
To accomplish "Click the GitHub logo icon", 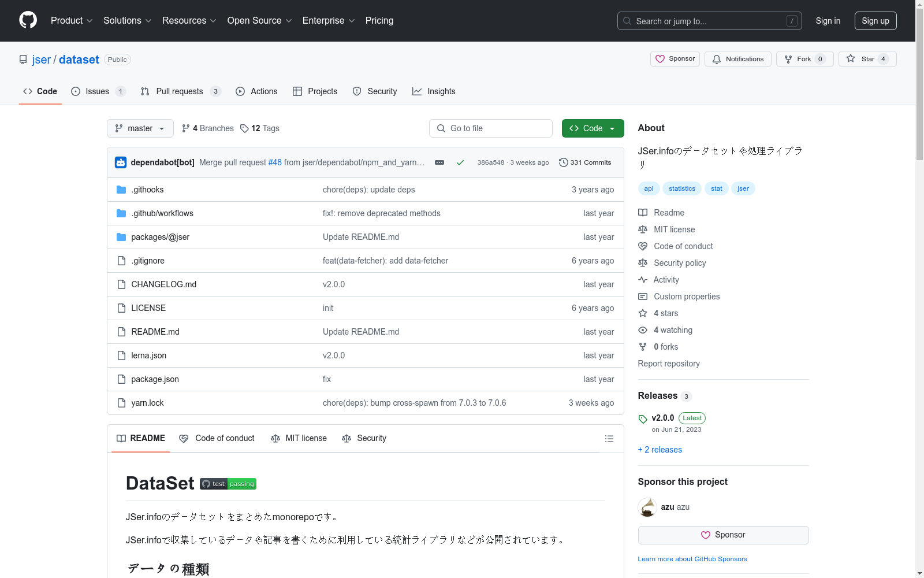I will click(28, 20).
